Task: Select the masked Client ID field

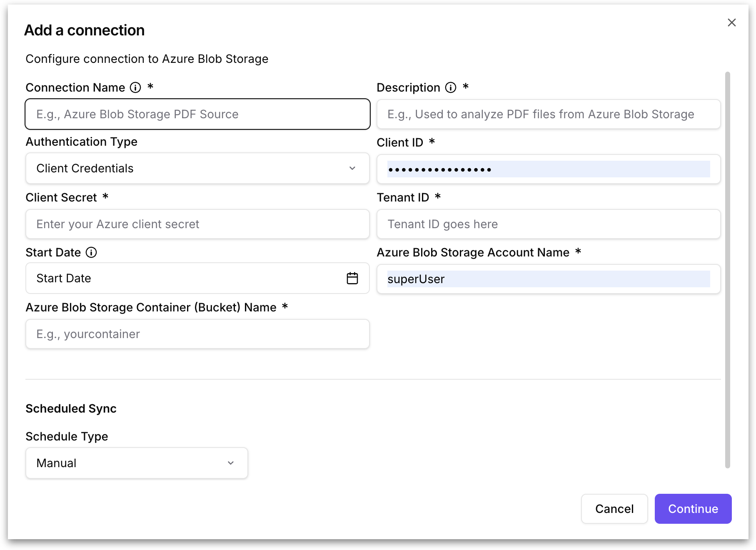Action: point(548,169)
